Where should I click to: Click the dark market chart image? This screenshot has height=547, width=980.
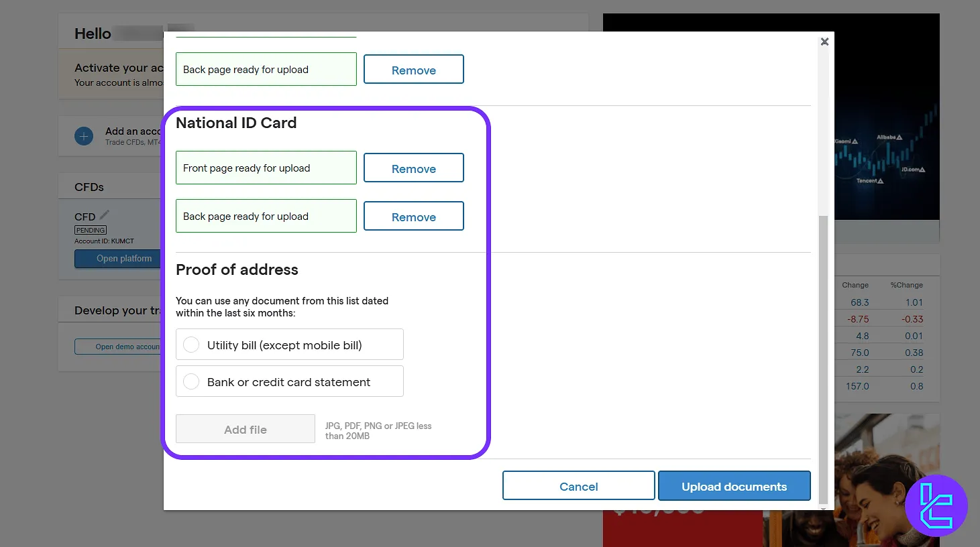885,121
